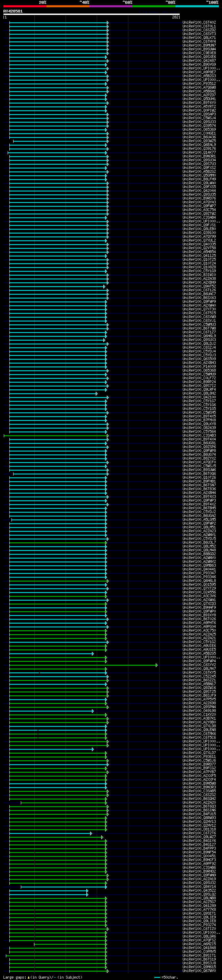
Task: Select the UniRef100_Q42487 label
Action: 199,60
